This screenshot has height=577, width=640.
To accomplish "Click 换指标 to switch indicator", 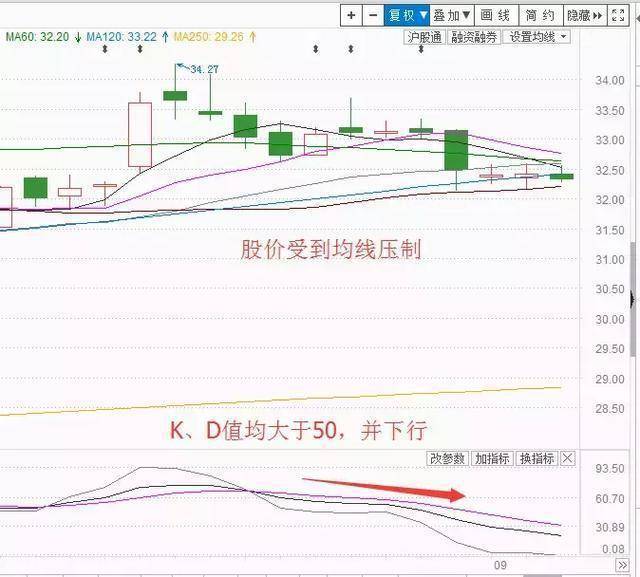I will (x=537, y=459).
